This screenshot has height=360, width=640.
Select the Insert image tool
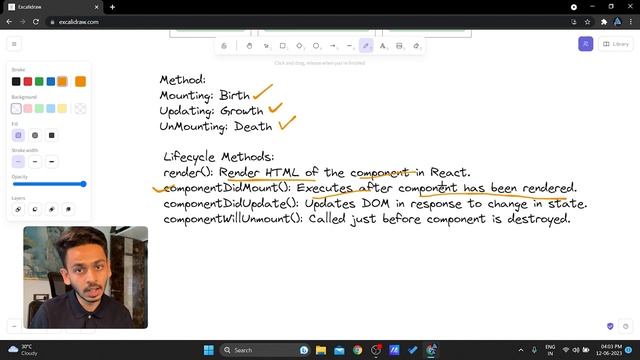pos(400,46)
